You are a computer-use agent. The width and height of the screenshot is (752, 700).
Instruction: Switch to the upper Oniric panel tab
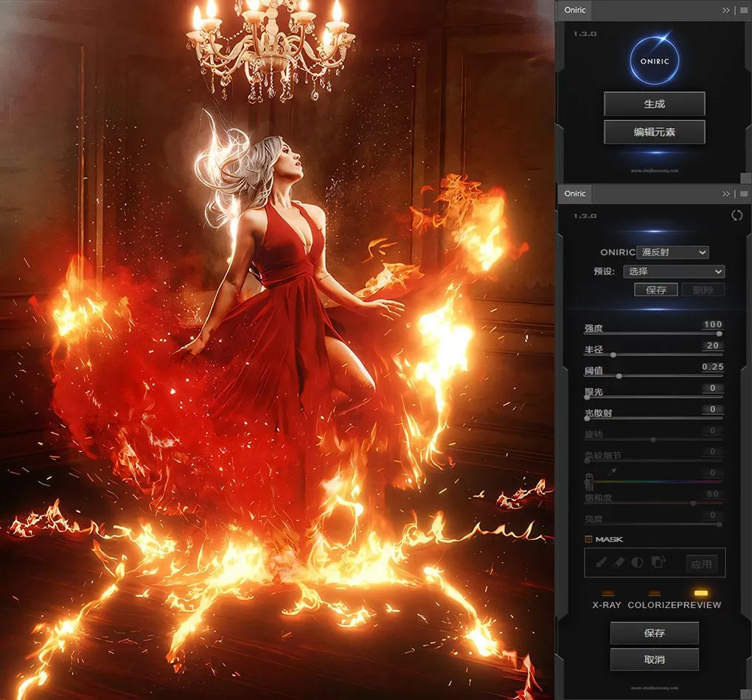pyautogui.click(x=575, y=10)
